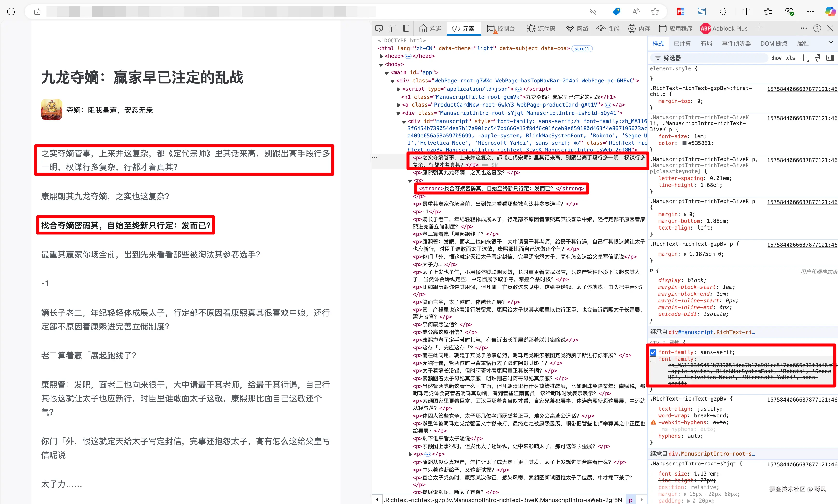Viewport: 838px width, 504px height.
Task: Expand the script ld+json node
Action: (x=398, y=89)
